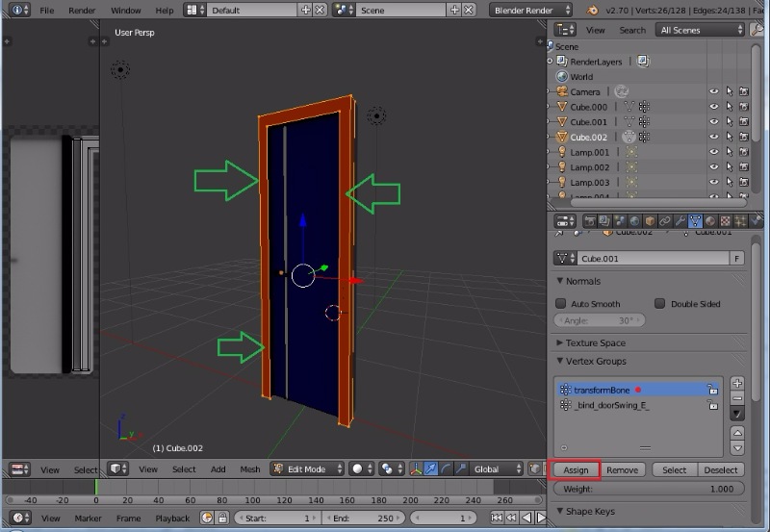Enable the Auto Smooth checkbox
This screenshot has width=770, height=532.
point(562,303)
